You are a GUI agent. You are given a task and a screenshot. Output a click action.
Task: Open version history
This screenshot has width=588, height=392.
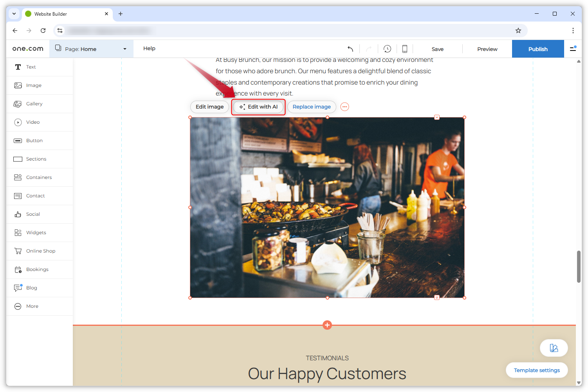pyautogui.click(x=387, y=48)
